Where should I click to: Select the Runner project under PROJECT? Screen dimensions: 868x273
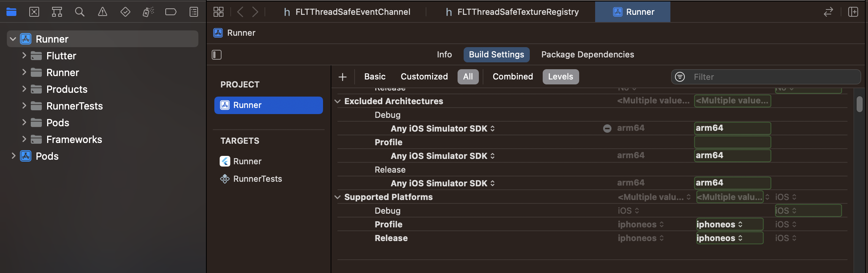point(269,105)
